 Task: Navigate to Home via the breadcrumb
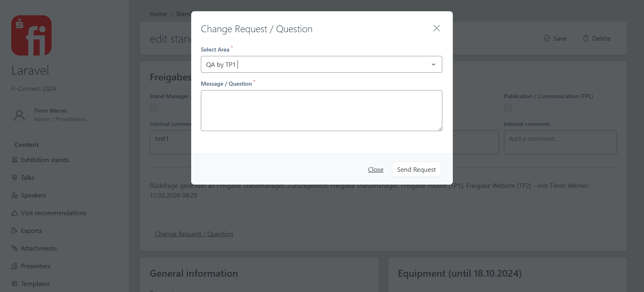(x=158, y=14)
